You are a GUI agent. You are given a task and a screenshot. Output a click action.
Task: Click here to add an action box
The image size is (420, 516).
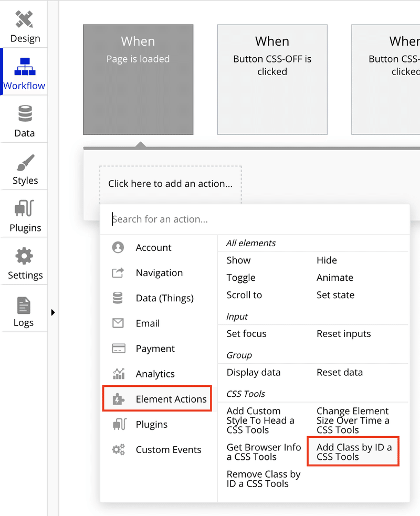(x=171, y=184)
